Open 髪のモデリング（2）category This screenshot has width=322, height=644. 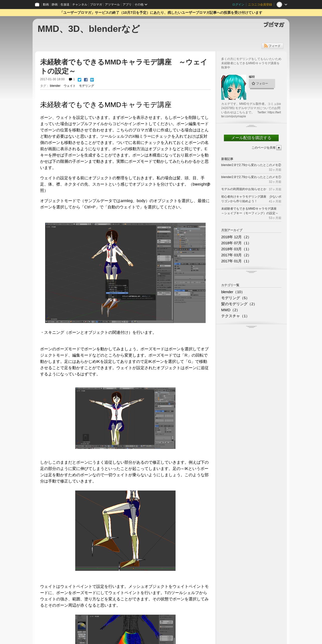pos(239,304)
